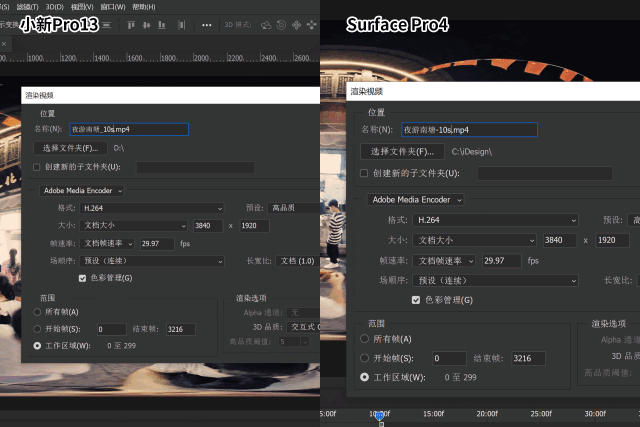The height and width of the screenshot is (427, 640).
Task: Select 工作区域(W) radio in left dialog
Action: pos(37,346)
